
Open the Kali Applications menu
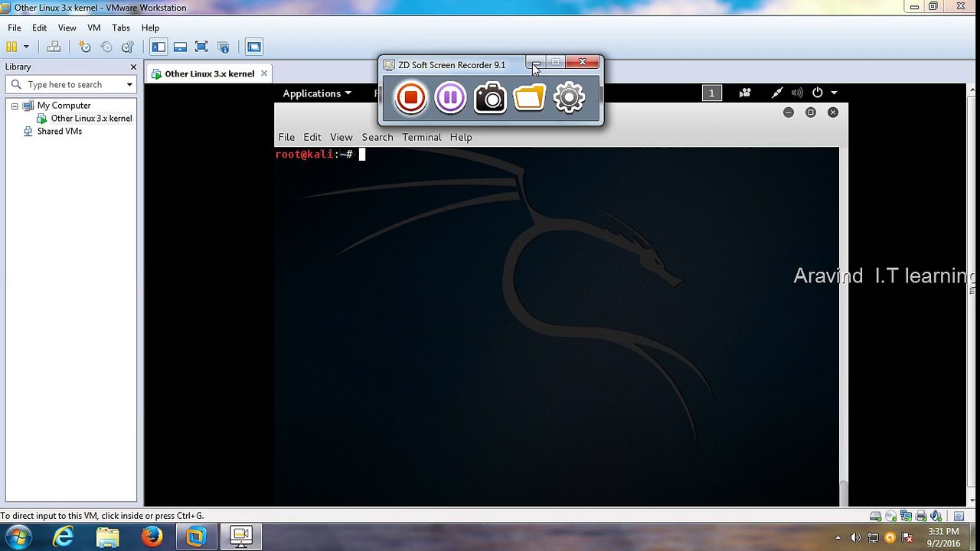pyautogui.click(x=317, y=93)
